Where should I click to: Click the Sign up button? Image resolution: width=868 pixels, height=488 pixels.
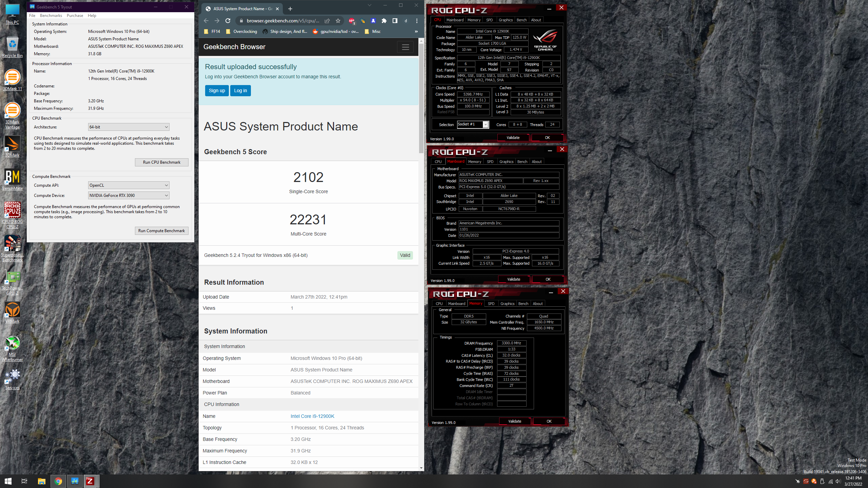pyautogui.click(x=217, y=90)
